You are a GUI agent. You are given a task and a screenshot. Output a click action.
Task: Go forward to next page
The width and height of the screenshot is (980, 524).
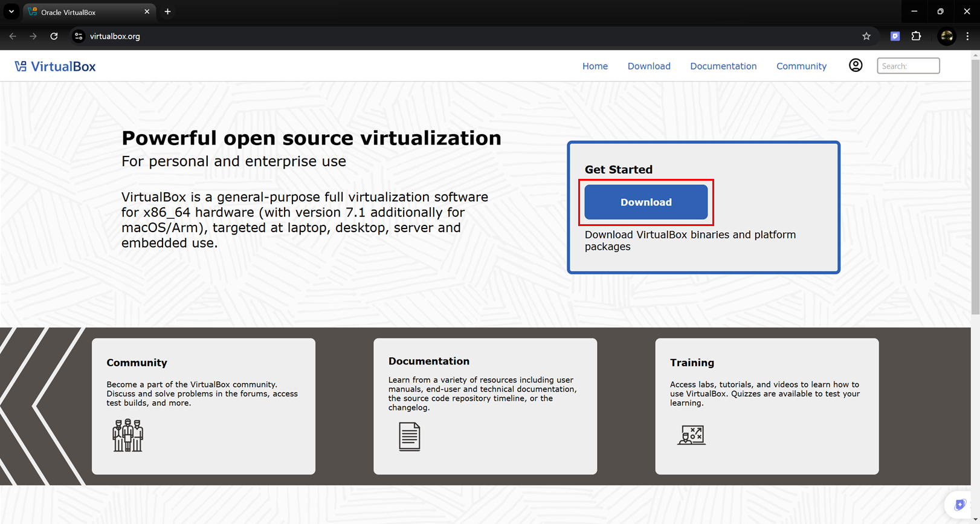[x=33, y=36]
